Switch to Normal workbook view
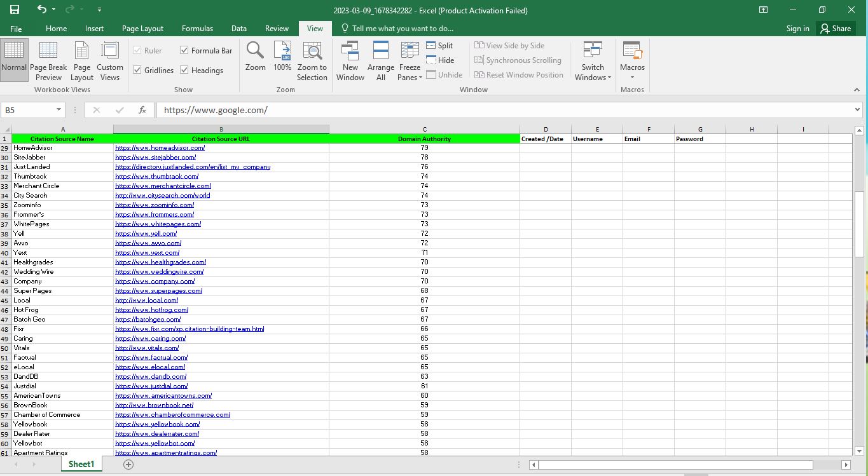Viewport: 868px width, 476px height. point(14,60)
